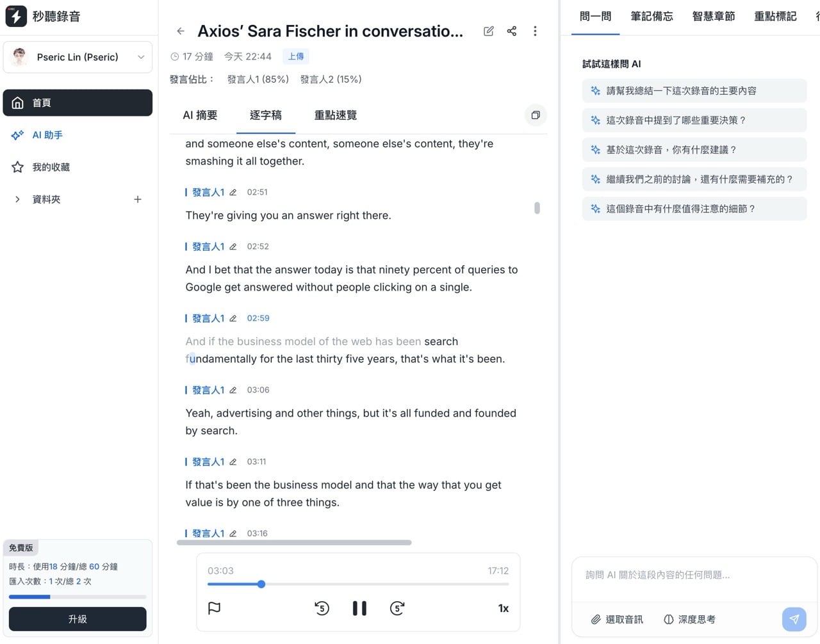This screenshot has height=644, width=820.
Task: Click the 升級 upgrade button
Action: click(78, 619)
